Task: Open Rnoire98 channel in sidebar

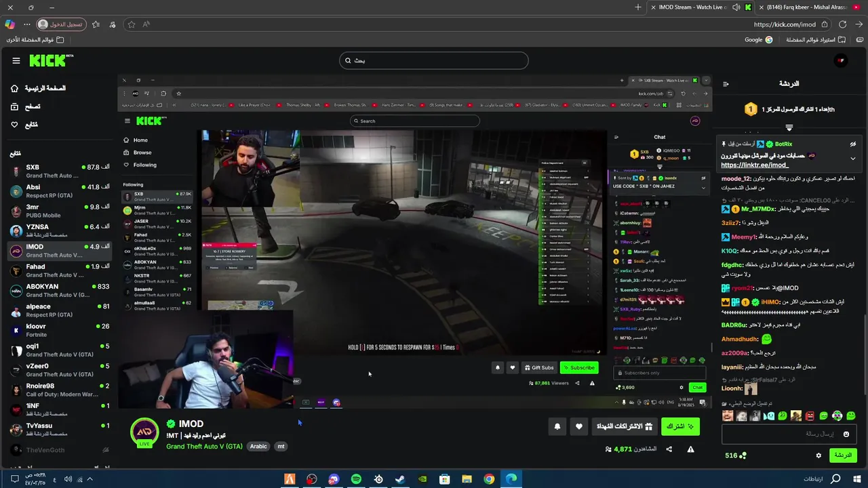Action: pyautogui.click(x=60, y=390)
